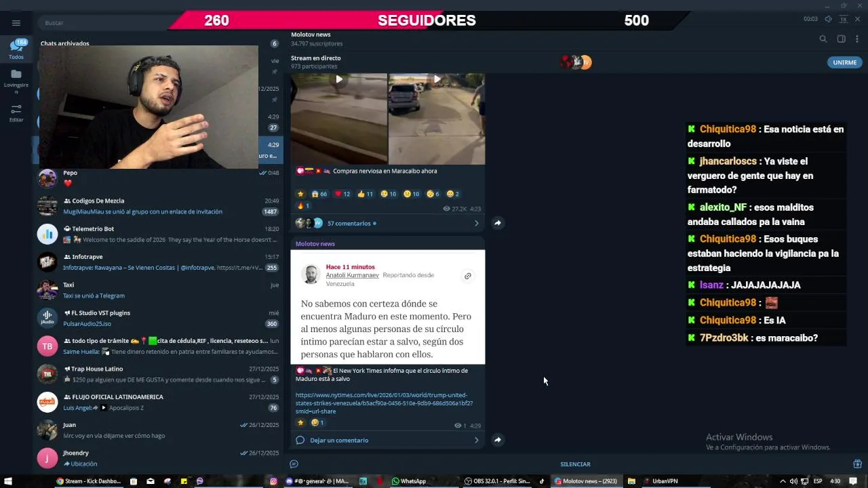Viewport: 868px width, 488px height.
Task: Play the right Maracaibo car video
Action: point(437,79)
